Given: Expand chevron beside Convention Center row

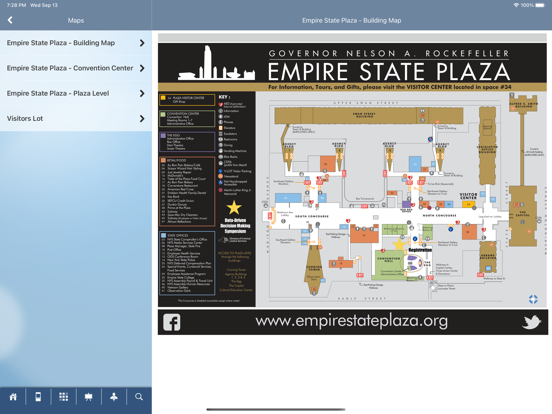Looking at the screenshot, I should pos(142,68).
